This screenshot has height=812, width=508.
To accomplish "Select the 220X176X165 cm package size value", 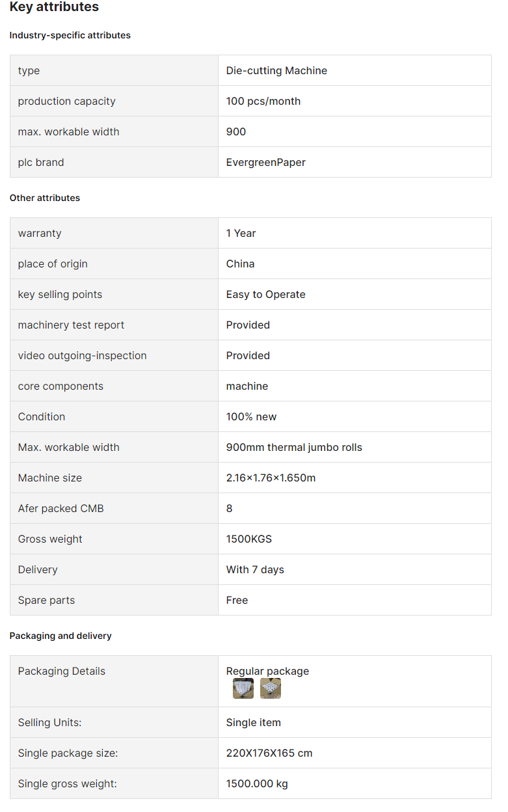I will [x=269, y=753].
